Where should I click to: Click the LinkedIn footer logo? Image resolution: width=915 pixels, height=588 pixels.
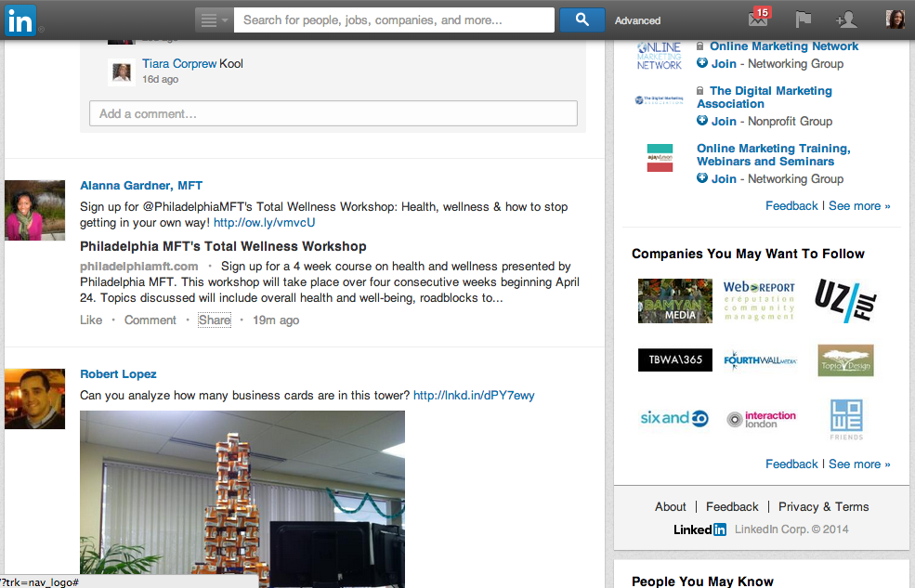pos(699,529)
